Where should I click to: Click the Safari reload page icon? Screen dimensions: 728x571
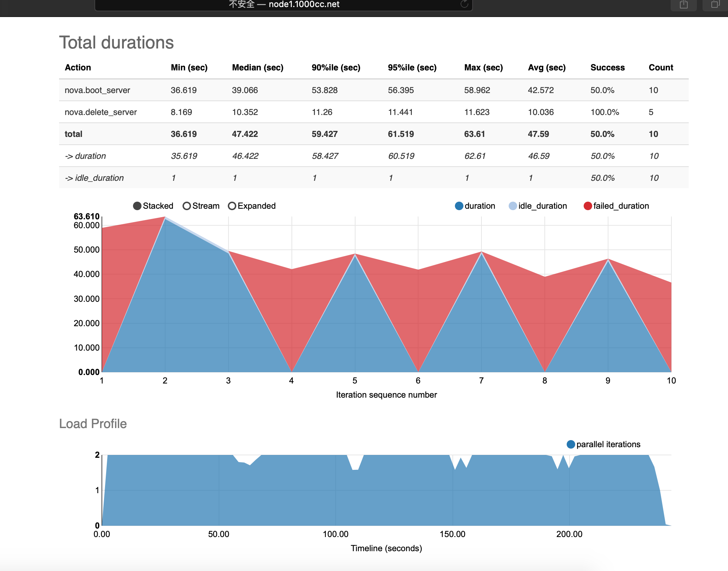[464, 4]
